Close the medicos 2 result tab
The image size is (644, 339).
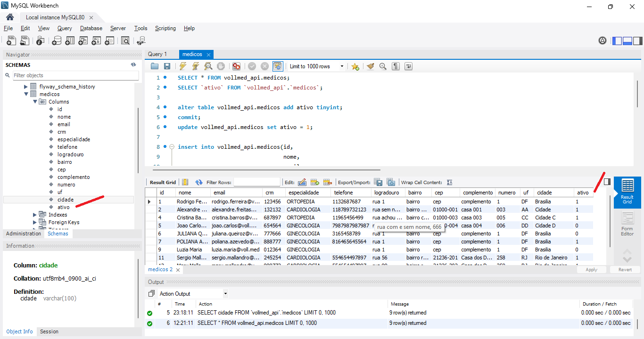(x=178, y=270)
